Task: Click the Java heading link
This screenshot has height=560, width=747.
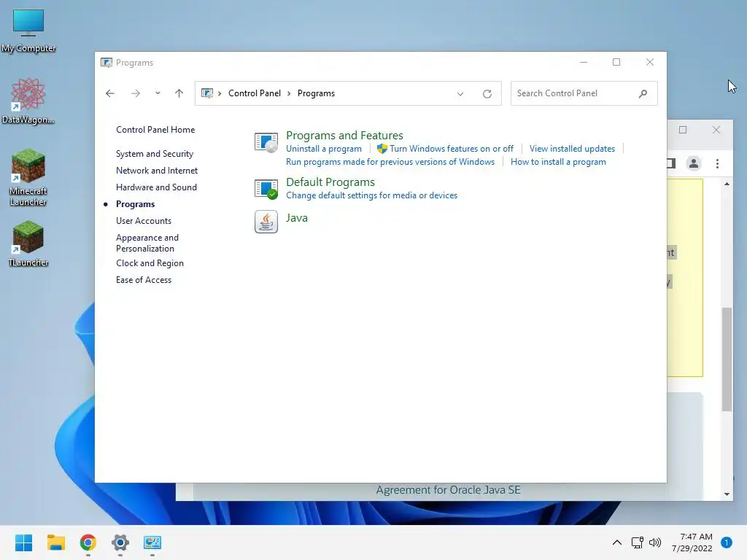Action: (297, 217)
